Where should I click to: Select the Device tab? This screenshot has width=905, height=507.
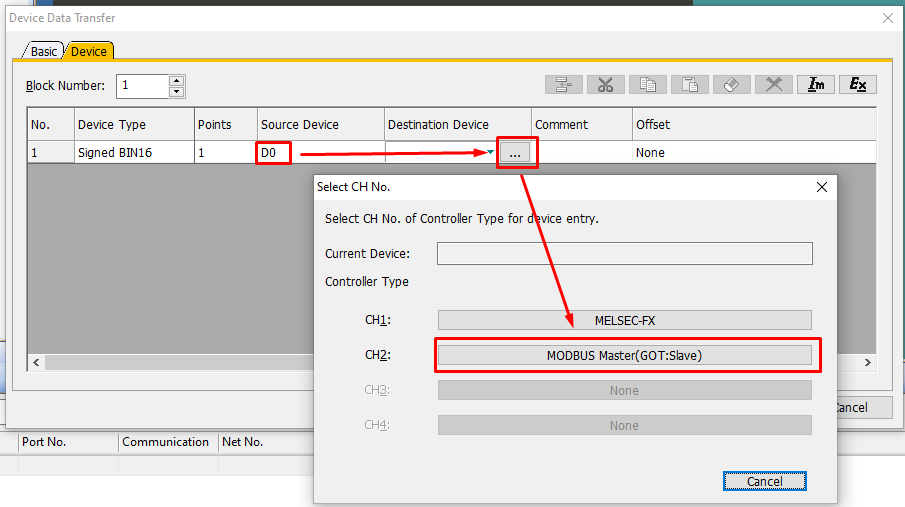pyautogui.click(x=89, y=51)
